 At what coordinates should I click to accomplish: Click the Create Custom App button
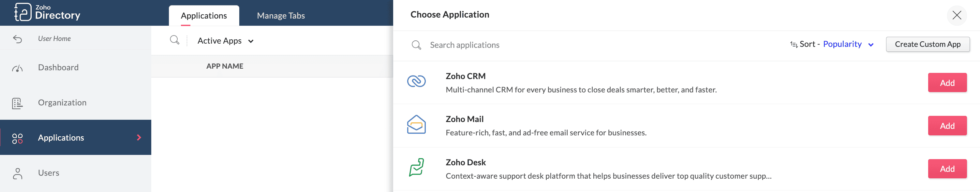coord(927,44)
